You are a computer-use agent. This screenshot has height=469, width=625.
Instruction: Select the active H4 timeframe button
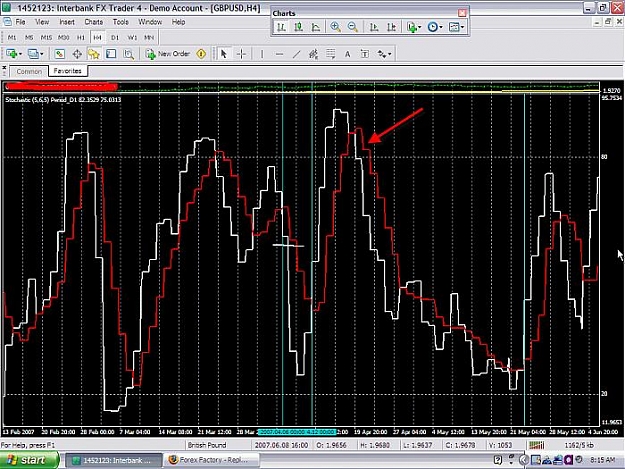[x=98, y=37]
